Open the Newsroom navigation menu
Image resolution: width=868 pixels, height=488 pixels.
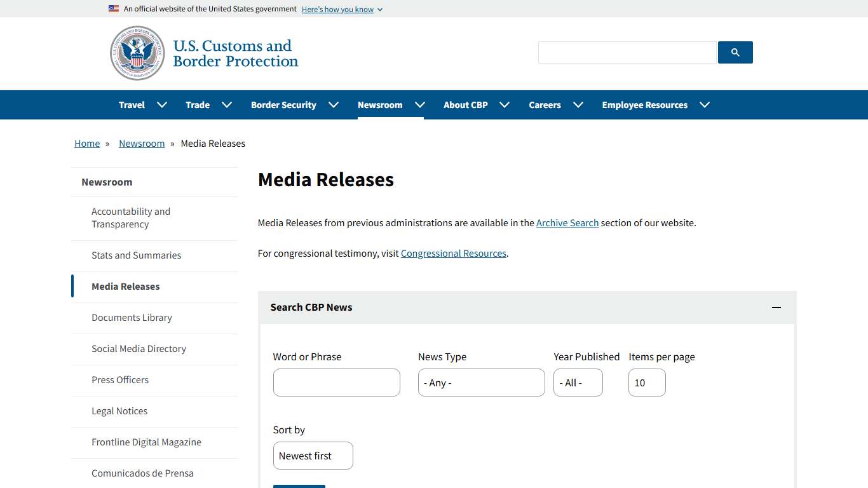tap(379, 104)
